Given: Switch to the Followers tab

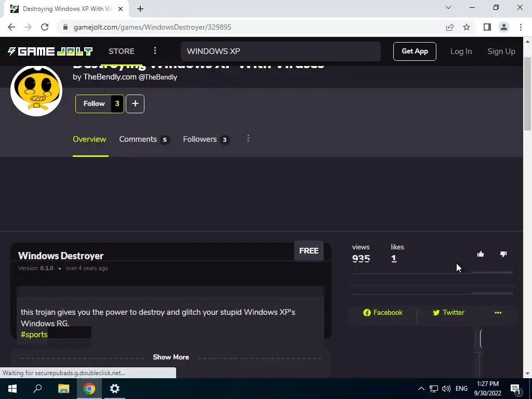Looking at the screenshot, I should [206, 139].
